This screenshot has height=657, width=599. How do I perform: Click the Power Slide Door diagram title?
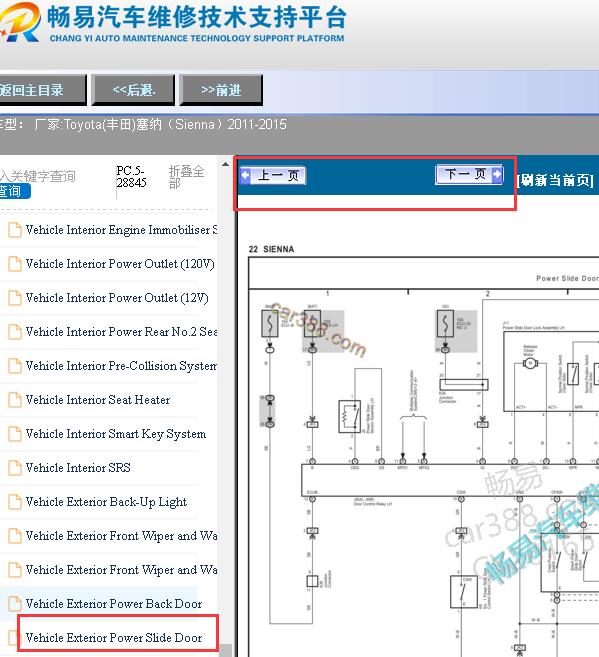coord(567,278)
